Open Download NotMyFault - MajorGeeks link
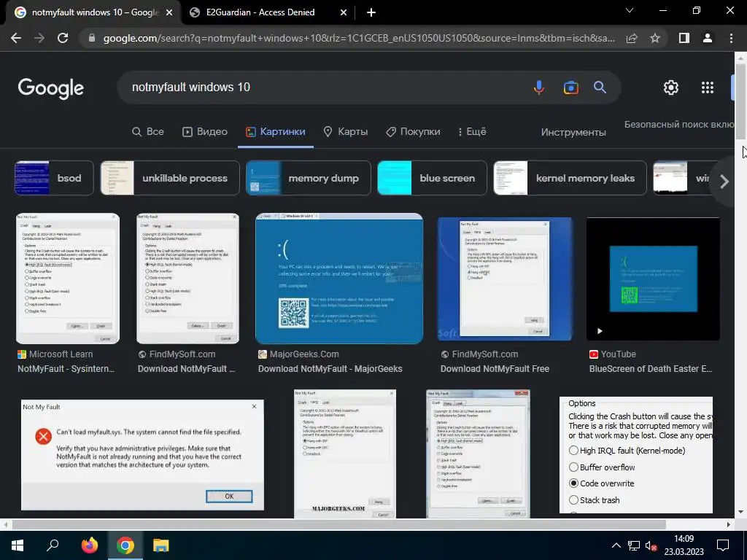This screenshot has height=560, width=747. pos(330,368)
